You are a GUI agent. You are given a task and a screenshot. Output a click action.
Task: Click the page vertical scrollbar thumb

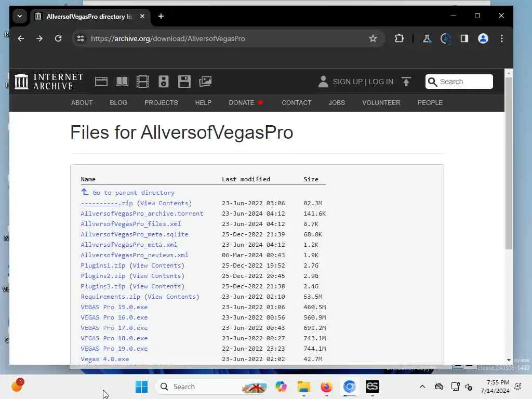pos(509,164)
